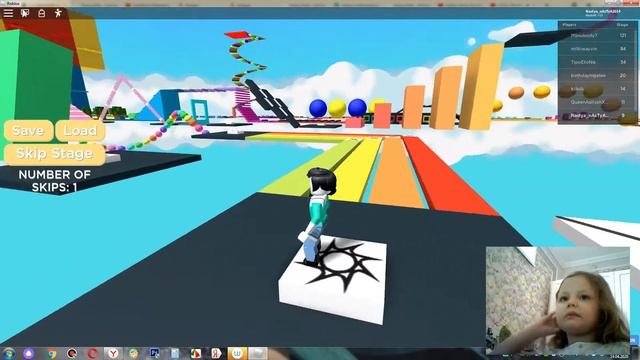Open the Roblox chat window icon
The width and height of the screenshot is (640, 360).
(x=25, y=13)
